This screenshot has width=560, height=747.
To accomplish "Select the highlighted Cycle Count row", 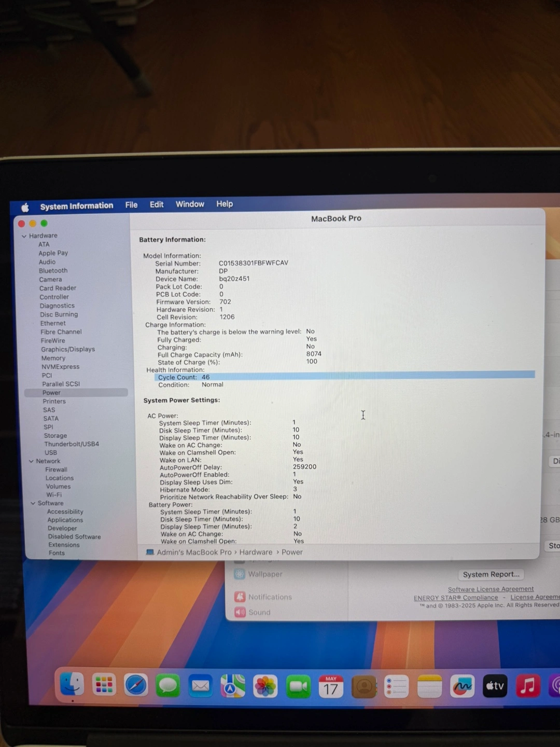I will point(344,376).
